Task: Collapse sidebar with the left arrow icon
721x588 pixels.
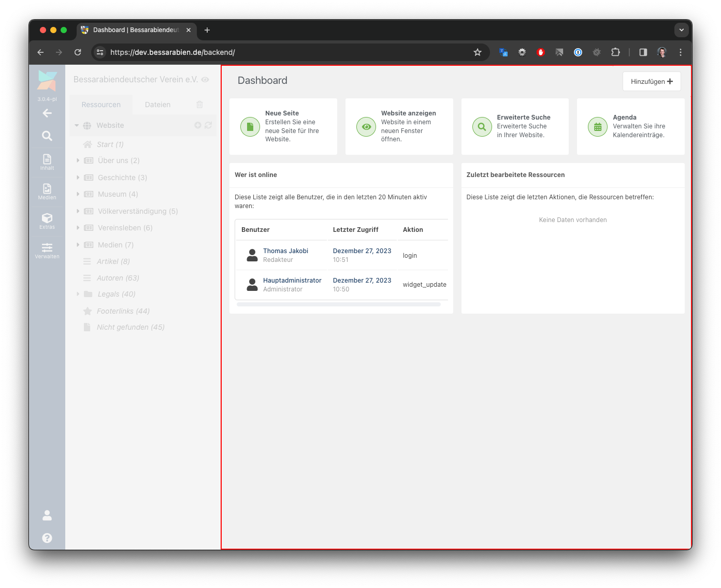Action: 47,113
